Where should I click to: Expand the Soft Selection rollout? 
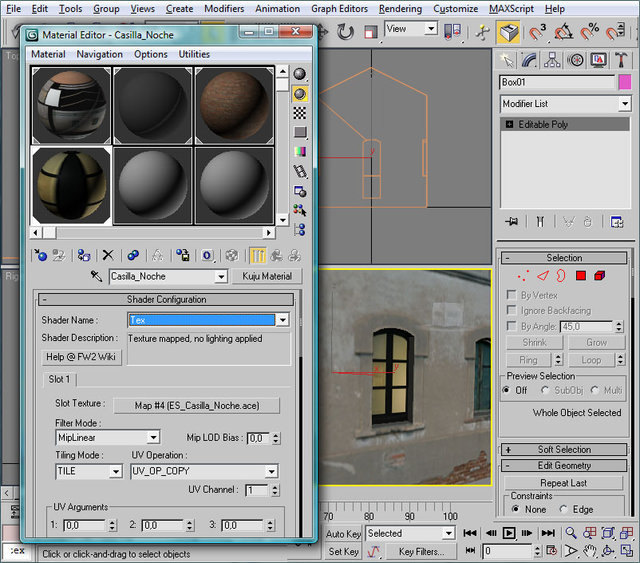coord(564,449)
